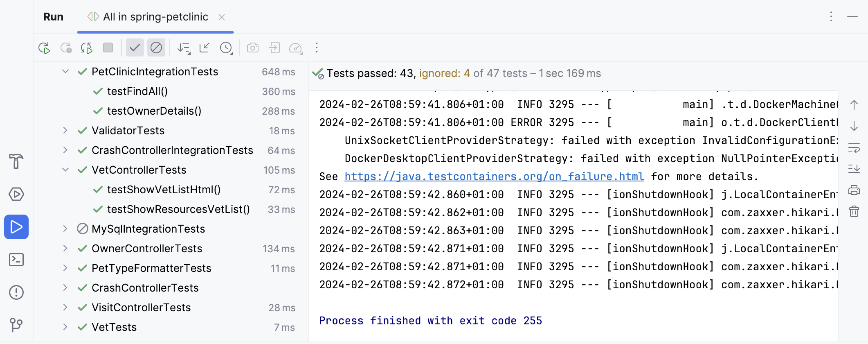Click UnixSocketClientProviderStrategy failed line
This screenshot has height=344, width=868.
pyautogui.click(x=591, y=140)
